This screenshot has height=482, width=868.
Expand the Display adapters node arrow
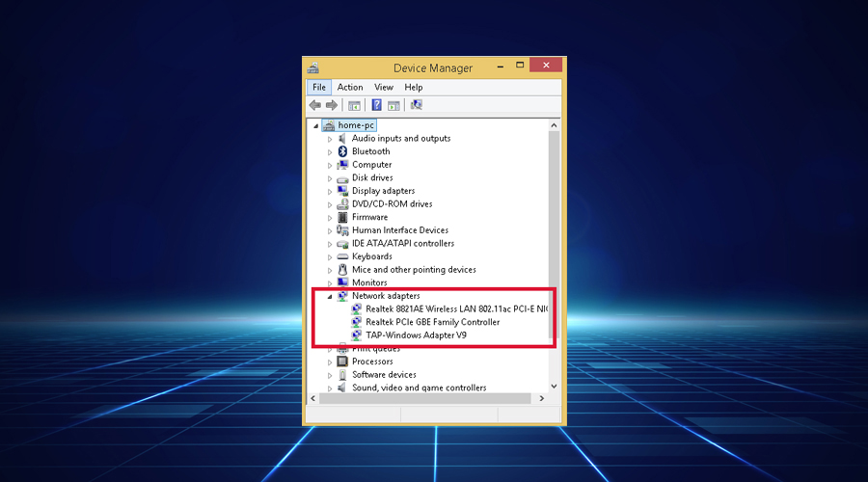(x=330, y=192)
